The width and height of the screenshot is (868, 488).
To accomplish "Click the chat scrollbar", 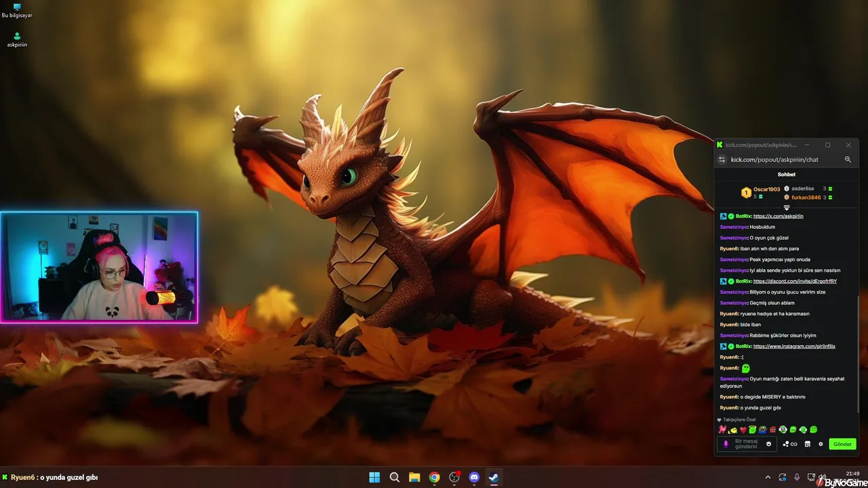I will click(857, 354).
